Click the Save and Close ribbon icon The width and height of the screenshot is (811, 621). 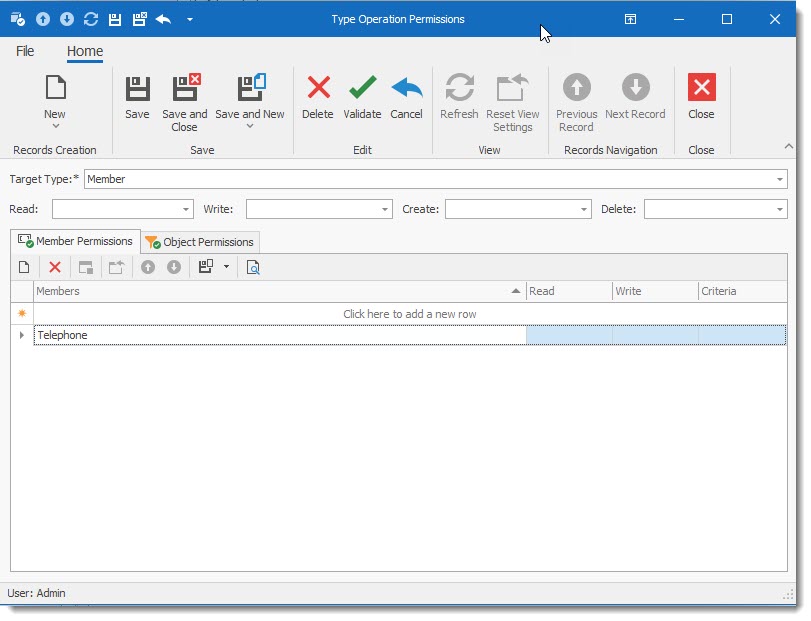pyautogui.click(x=185, y=89)
